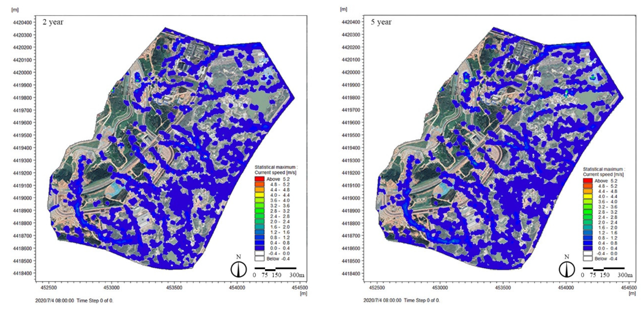Select the red 'Above 5.2' swatch in 2 year legend

259,179
